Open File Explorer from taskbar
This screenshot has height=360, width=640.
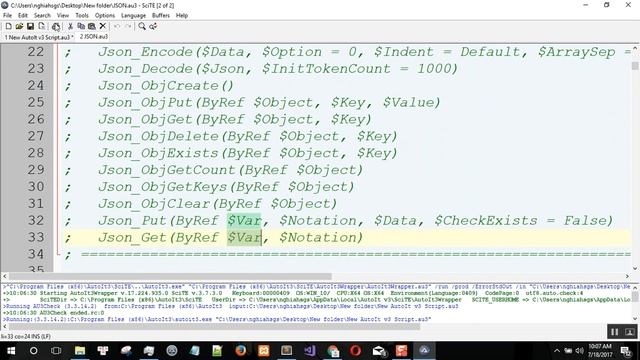point(80,351)
